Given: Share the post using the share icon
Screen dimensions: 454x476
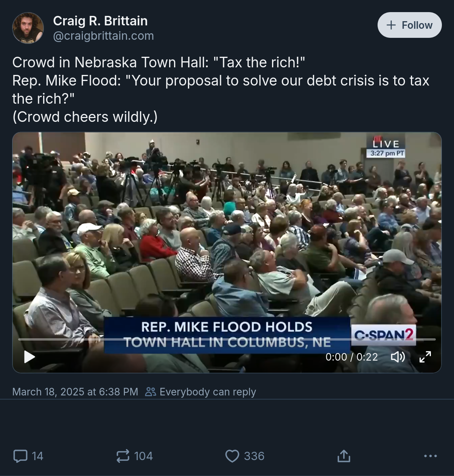Looking at the screenshot, I should (344, 456).
